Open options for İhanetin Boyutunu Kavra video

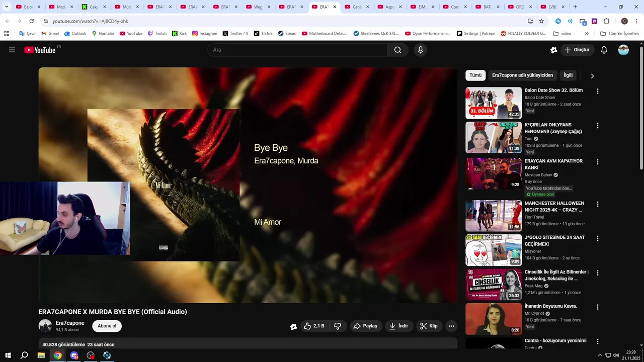pos(598,307)
